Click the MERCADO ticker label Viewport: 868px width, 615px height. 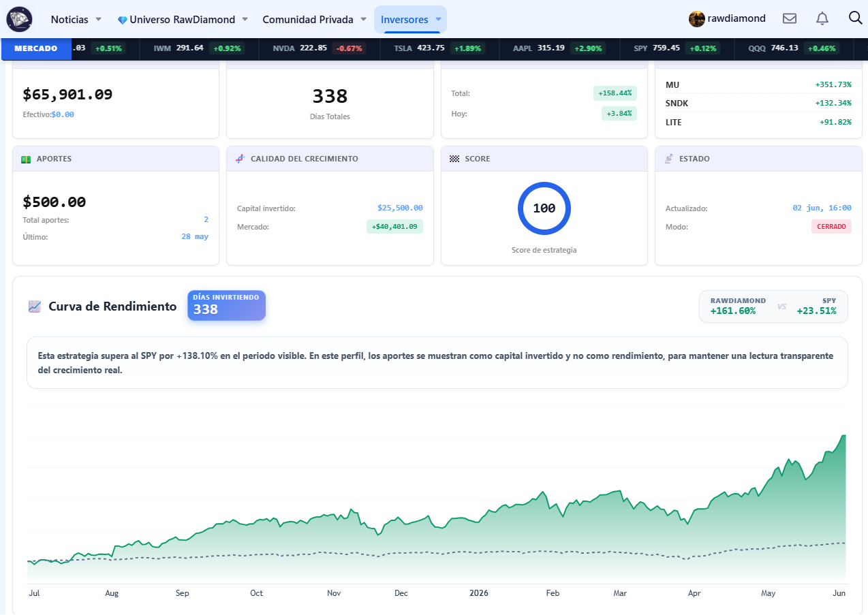36,48
